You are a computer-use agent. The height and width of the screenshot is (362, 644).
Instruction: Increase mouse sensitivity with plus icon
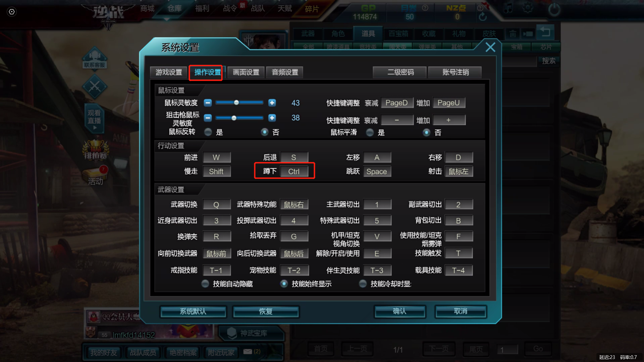coord(272,103)
